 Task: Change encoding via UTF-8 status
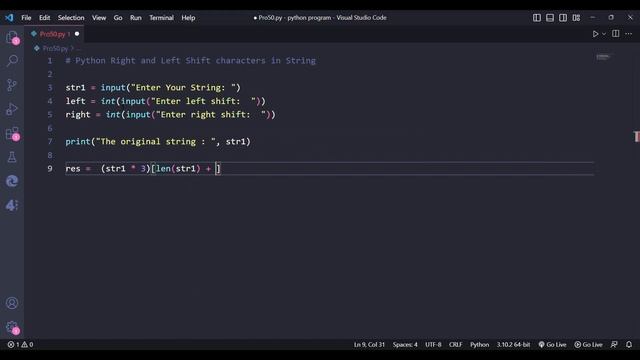pyautogui.click(x=433, y=344)
